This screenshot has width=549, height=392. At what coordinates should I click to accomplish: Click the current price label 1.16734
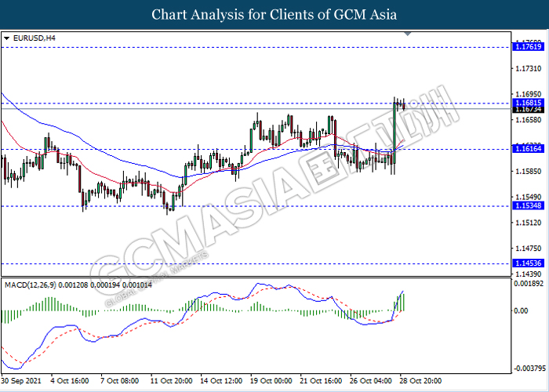click(x=528, y=110)
